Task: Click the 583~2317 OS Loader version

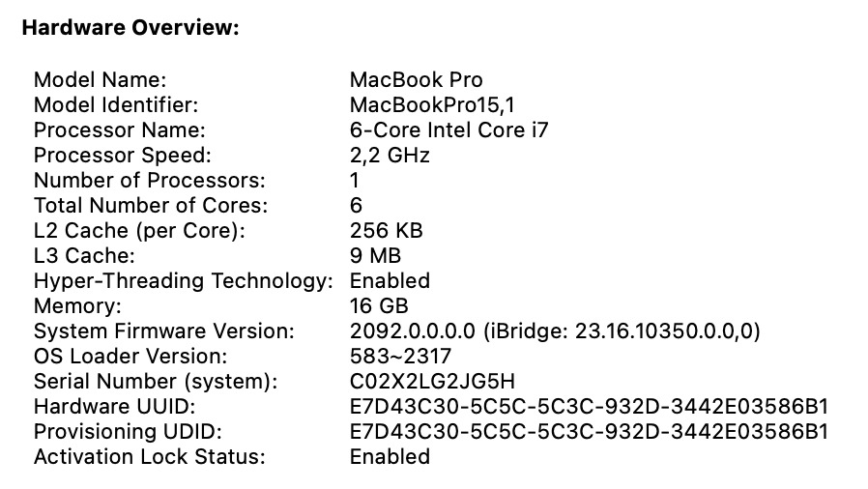Action: (x=400, y=356)
